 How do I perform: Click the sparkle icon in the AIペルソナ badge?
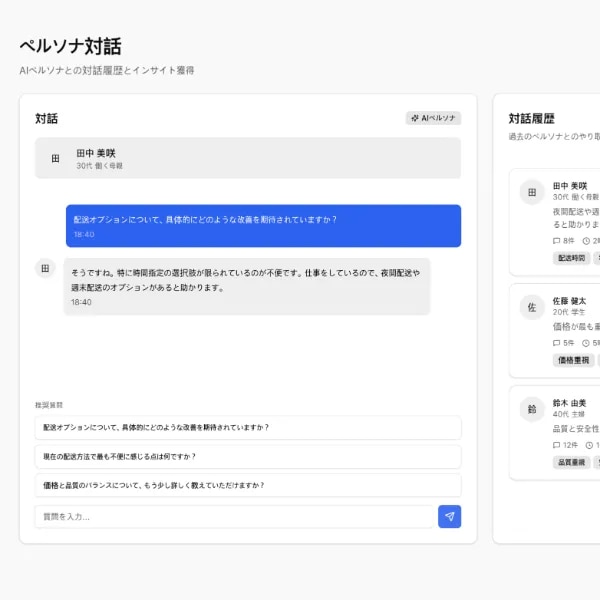414,118
